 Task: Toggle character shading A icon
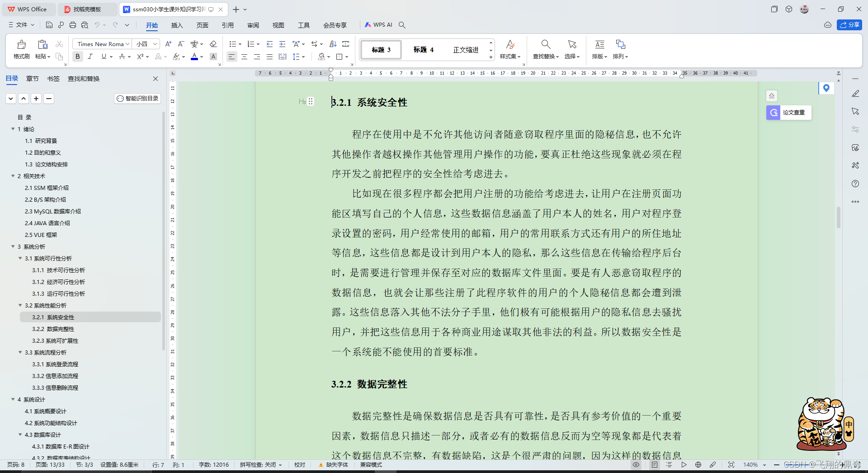tap(213, 57)
